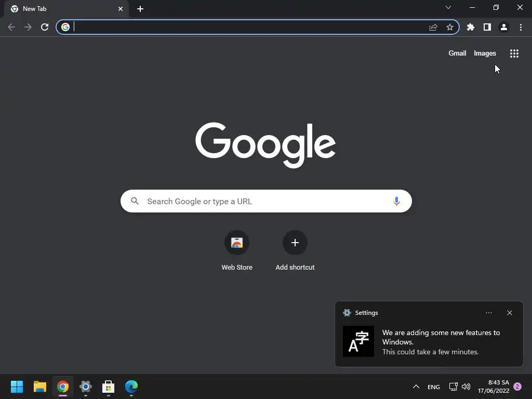Image resolution: width=532 pixels, height=399 pixels.
Task: Bookmark this tab with the star icon
Action: [x=450, y=27]
